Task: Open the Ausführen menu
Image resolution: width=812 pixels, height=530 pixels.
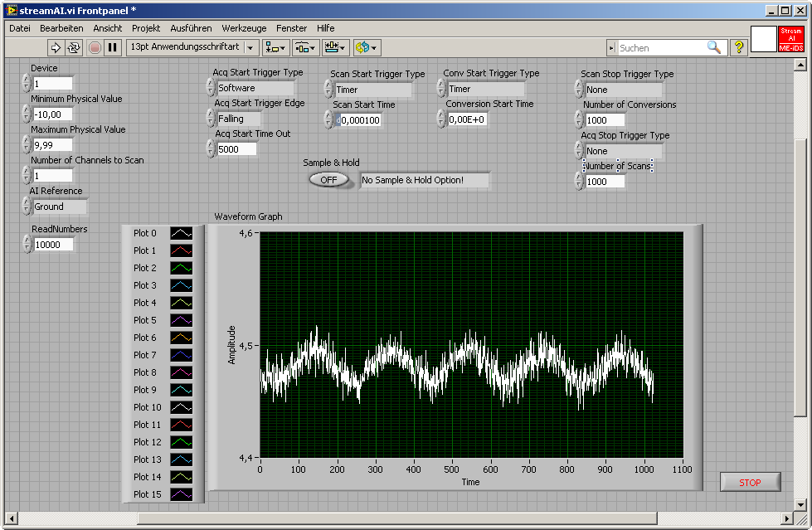Action: [191, 28]
